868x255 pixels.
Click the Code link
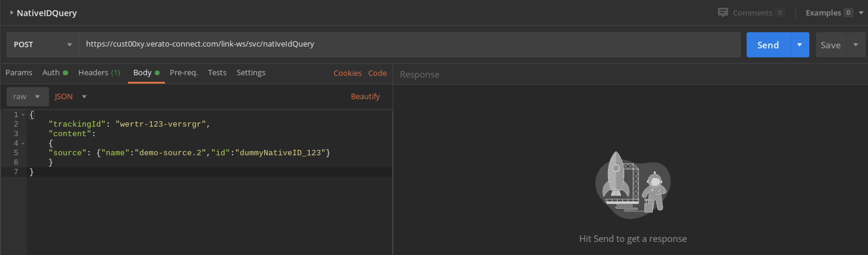[x=377, y=73]
